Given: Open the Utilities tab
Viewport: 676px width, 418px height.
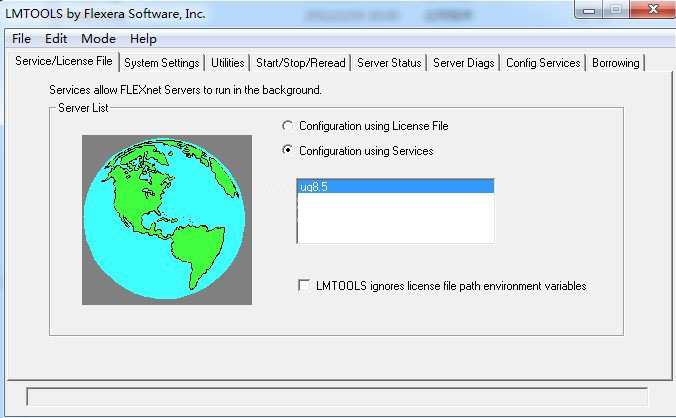Looking at the screenshot, I should [x=228, y=63].
